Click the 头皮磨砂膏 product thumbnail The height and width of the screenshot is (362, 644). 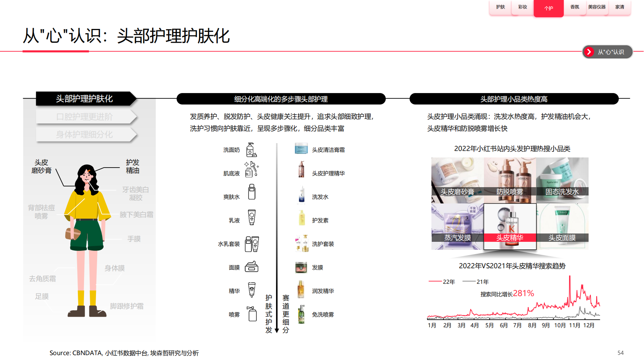[x=457, y=180]
